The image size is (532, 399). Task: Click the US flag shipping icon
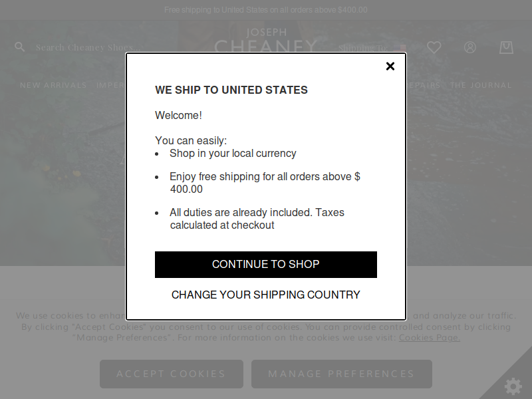400,48
